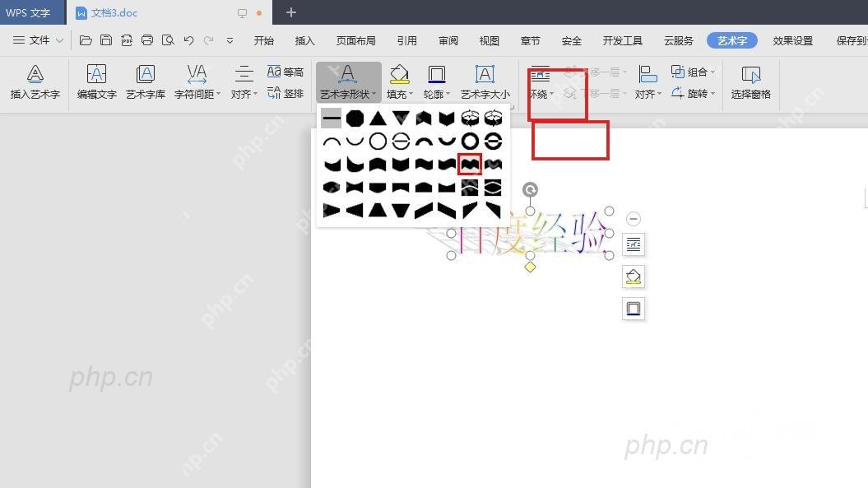Toggle equal height letters (等高)
The width and height of the screenshot is (868, 488).
(285, 72)
